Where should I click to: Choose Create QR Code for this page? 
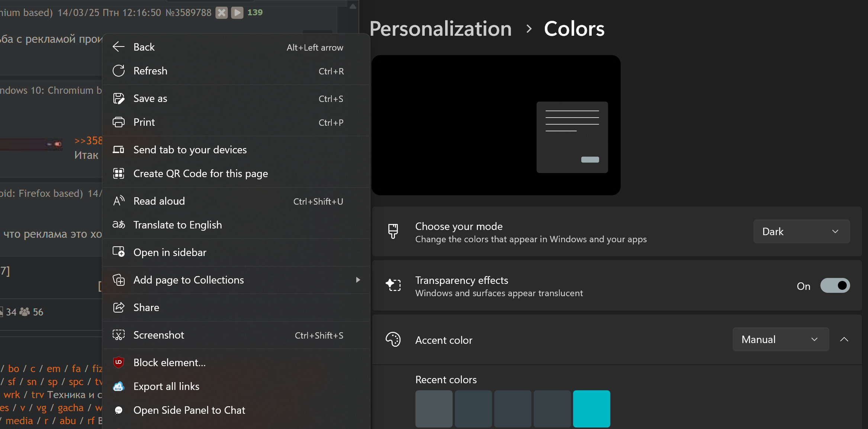tap(236, 173)
